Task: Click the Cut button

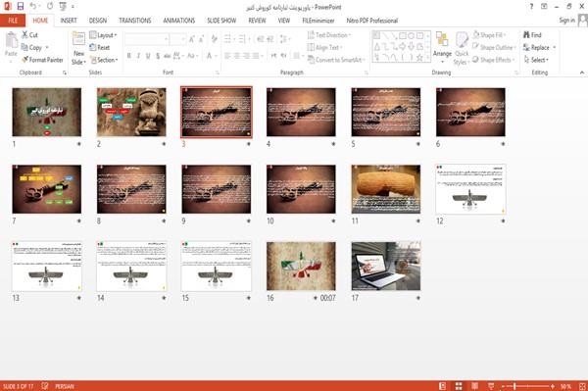Action: click(29, 35)
